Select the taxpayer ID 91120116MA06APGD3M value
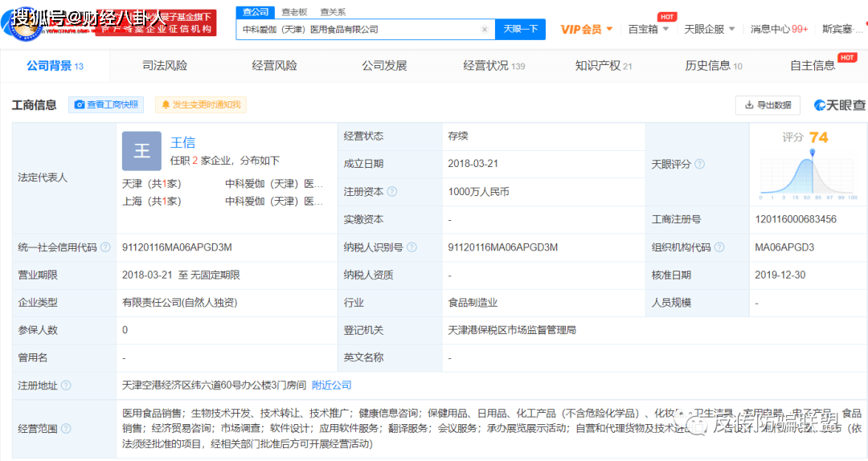The image size is (868, 461). click(502, 247)
